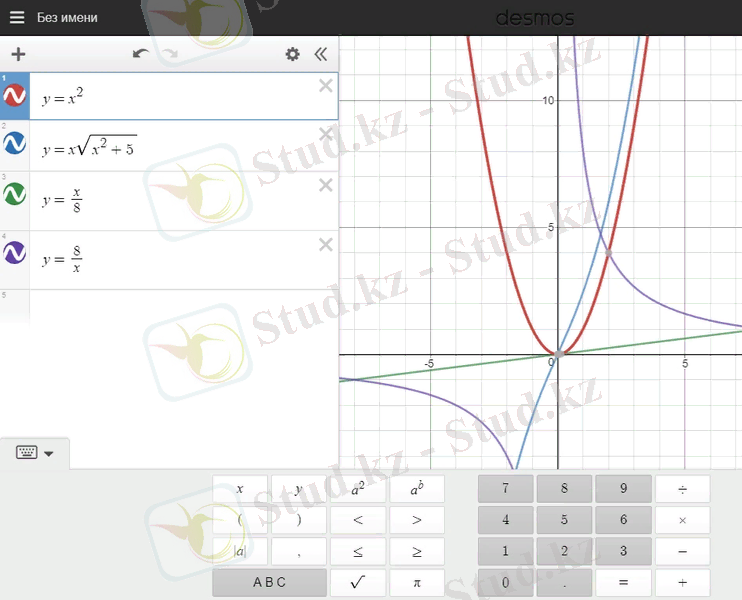742x600 pixels.
Task: Click the plus icon to add item
Action: pyautogui.click(x=18, y=54)
